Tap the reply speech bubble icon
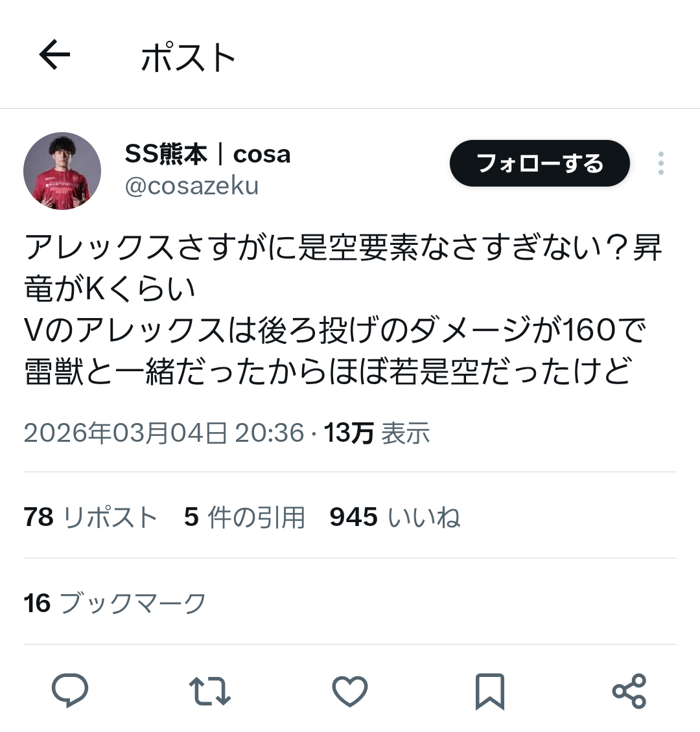Viewport: 700px width, 732px height. [70, 691]
